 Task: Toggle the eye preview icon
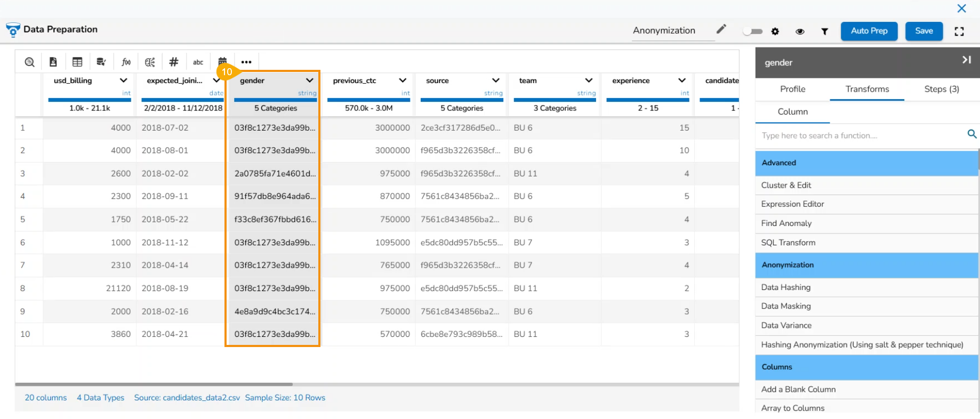[x=800, y=31]
